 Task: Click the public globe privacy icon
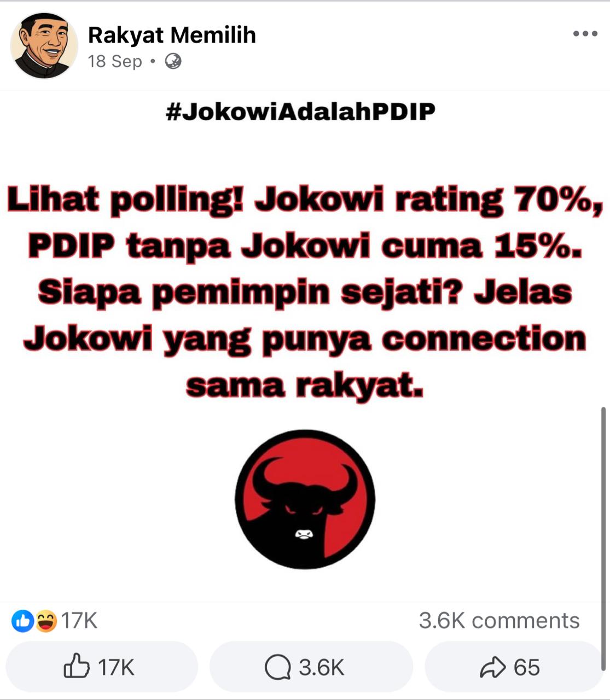[x=173, y=61]
